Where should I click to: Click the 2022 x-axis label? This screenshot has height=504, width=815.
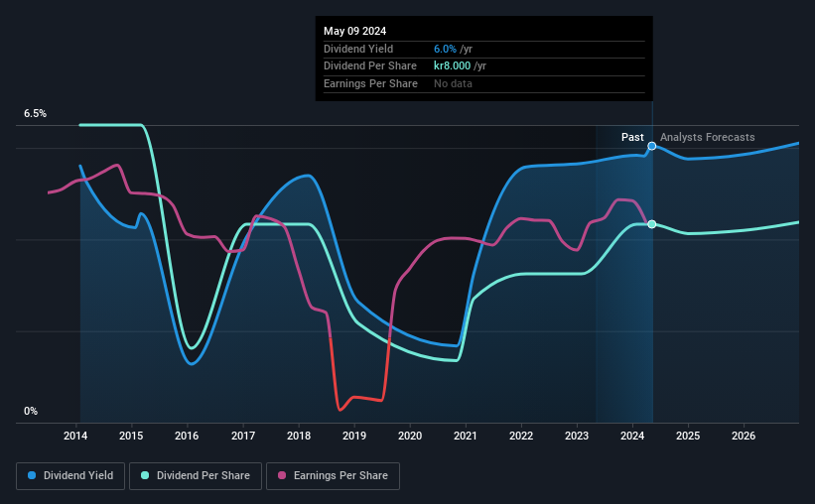click(x=521, y=436)
